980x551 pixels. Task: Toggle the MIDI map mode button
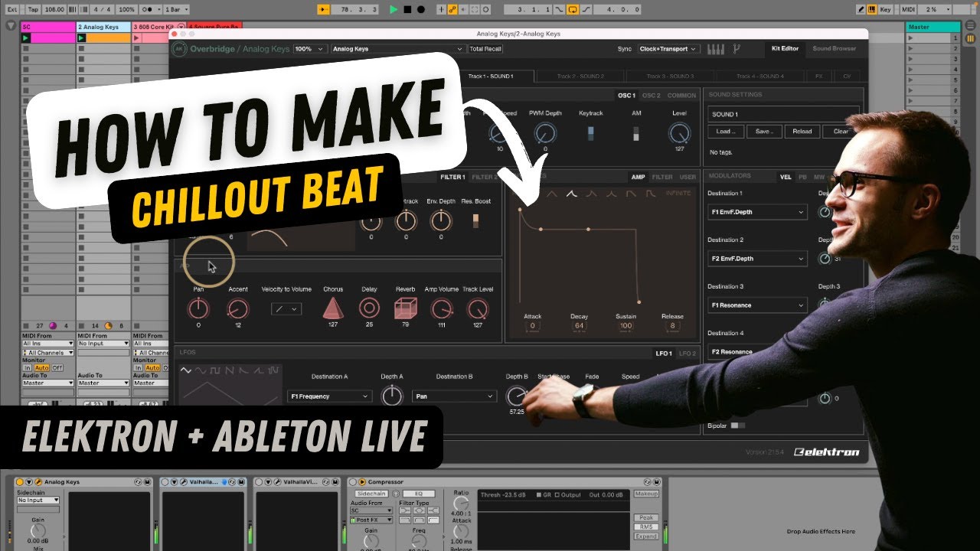[910, 9]
